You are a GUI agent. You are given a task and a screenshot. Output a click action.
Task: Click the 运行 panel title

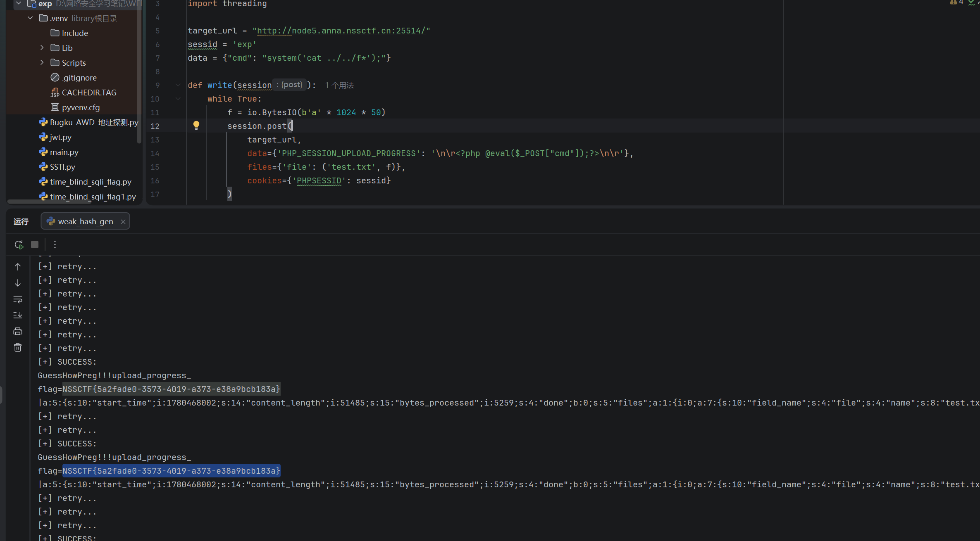(x=21, y=222)
